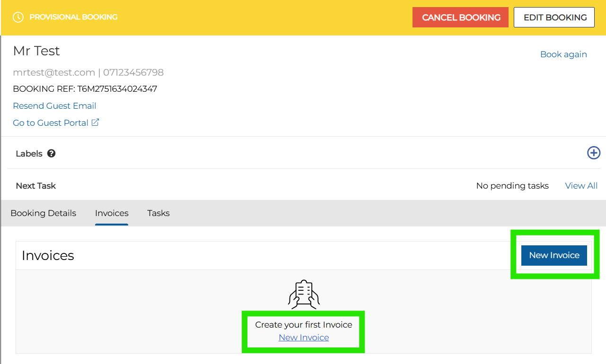Resend Guest Email link
Screen dimensions: 606x364
54,106
